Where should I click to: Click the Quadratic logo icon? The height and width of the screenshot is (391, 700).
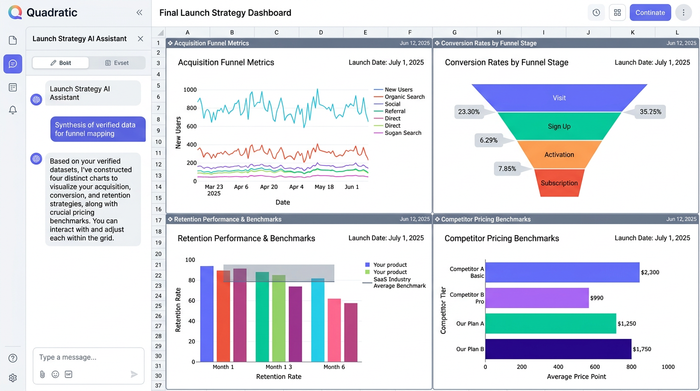[15, 12]
